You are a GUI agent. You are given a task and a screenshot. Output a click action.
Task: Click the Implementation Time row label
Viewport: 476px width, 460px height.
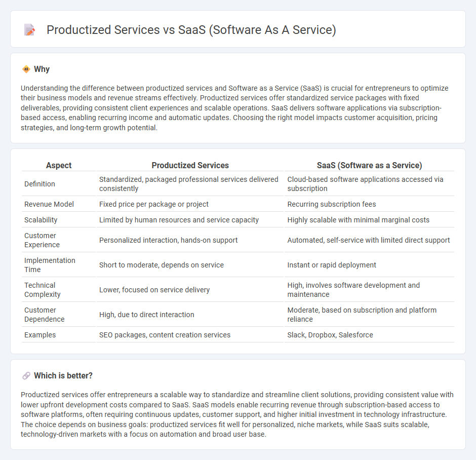[x=50, y=265]
